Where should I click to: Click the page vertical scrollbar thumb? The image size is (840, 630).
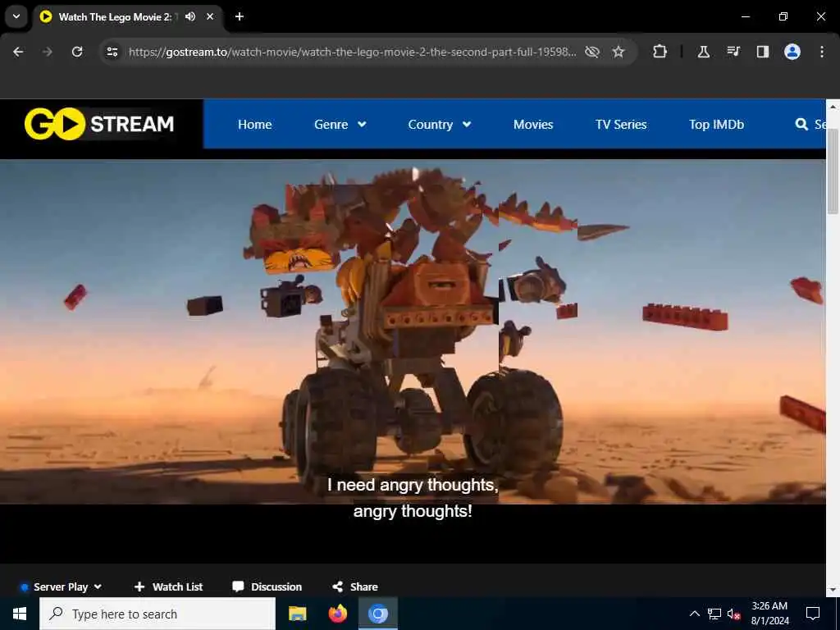(833, 171)
